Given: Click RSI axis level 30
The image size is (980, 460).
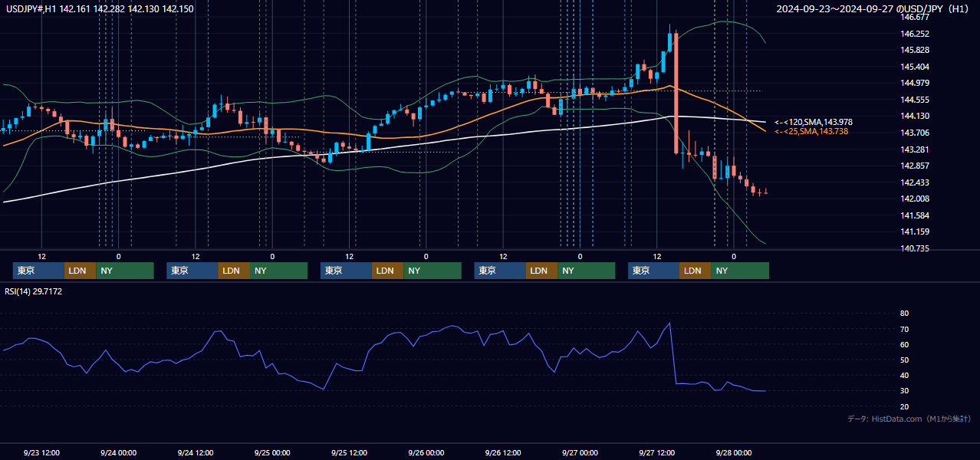Looking at the screenshot, I should [904, 390].
